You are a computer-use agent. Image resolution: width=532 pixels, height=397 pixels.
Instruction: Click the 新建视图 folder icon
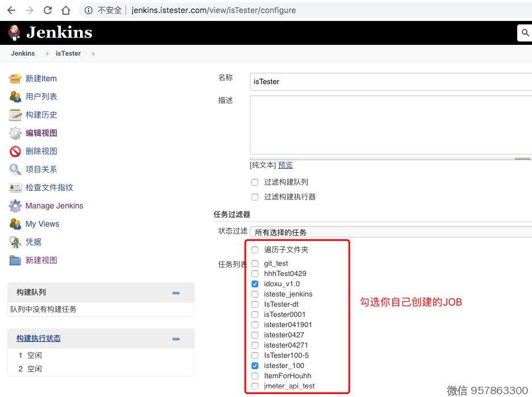(15, 260)
